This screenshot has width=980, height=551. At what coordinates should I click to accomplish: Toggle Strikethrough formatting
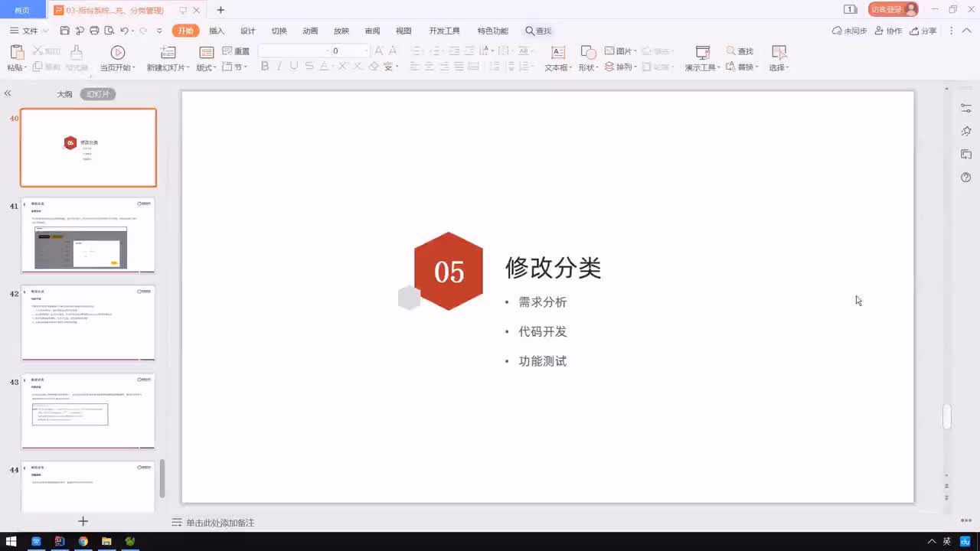309,67
